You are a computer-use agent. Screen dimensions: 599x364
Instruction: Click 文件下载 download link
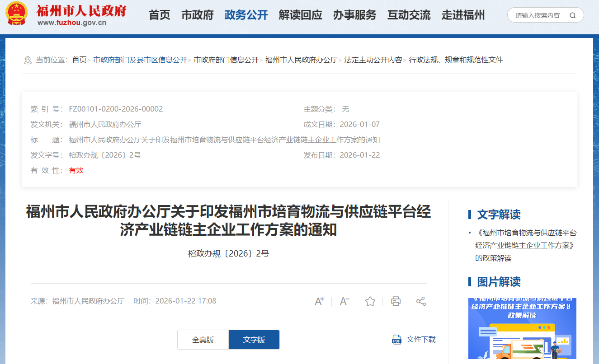(421, 339)
